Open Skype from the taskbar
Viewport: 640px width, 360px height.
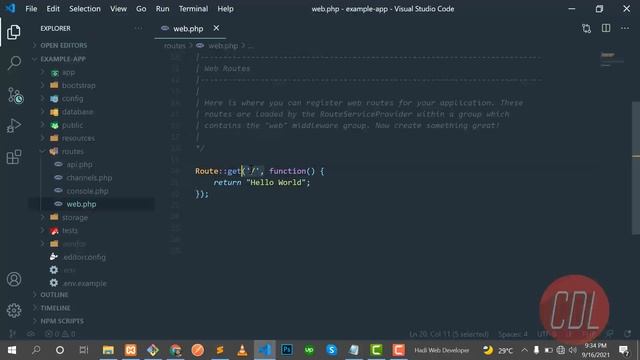coord(331,350)
